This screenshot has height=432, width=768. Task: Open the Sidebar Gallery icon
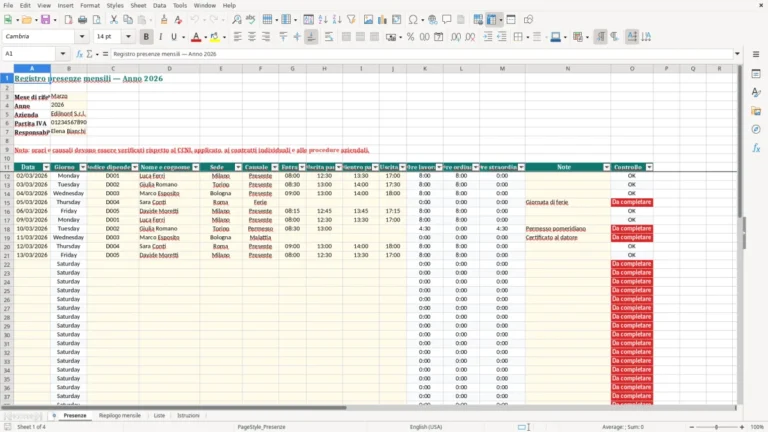pyautogui.click(x=756, y=111)
